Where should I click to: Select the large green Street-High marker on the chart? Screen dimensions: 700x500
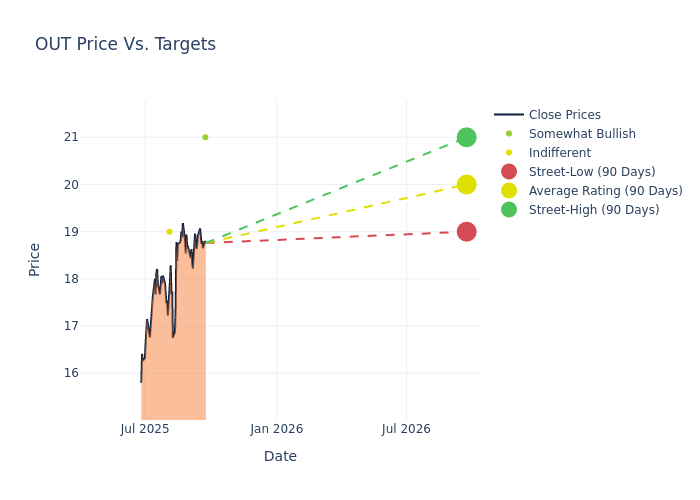(x=466, y=137)
